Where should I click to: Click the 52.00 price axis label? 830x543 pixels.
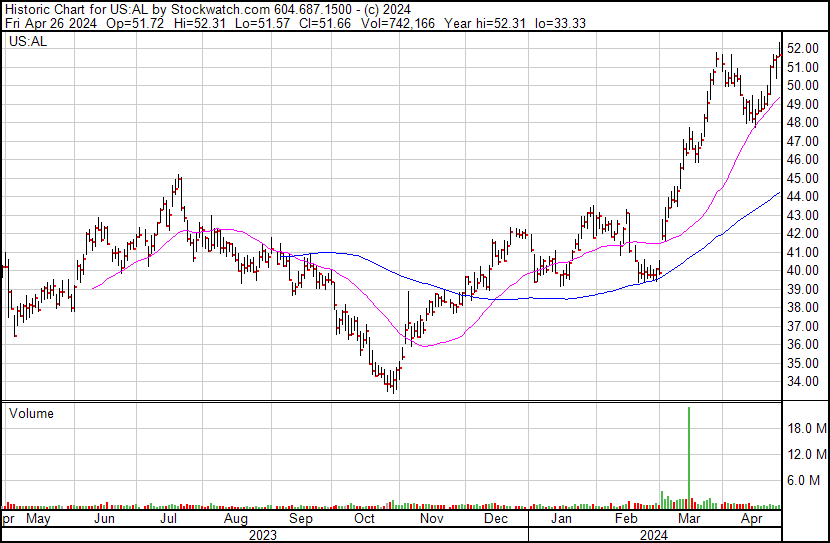click(x=802, y=48)
